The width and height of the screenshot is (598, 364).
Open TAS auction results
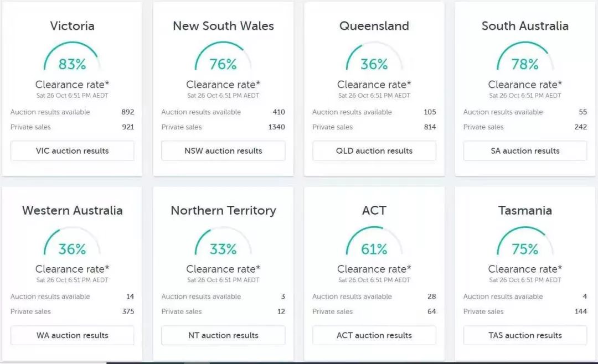pyautogui.click(x=525, y=335)
